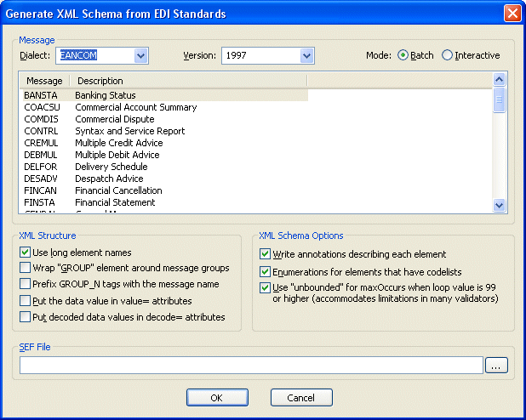This screenshot has width=526, height=420.
Task: Toggle Write annotations describing each element
Action: [266, 254]
